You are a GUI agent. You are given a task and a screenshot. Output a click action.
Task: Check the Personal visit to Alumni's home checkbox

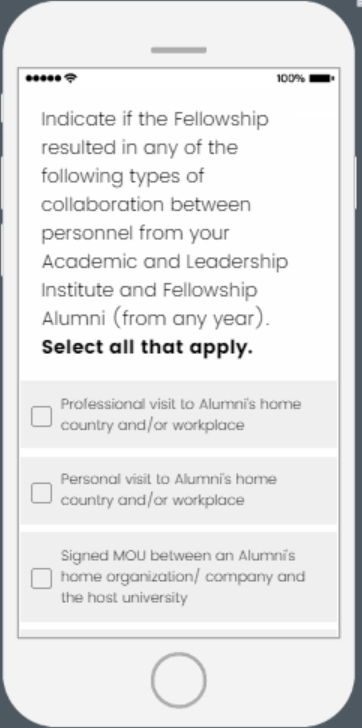coord(41,493)
